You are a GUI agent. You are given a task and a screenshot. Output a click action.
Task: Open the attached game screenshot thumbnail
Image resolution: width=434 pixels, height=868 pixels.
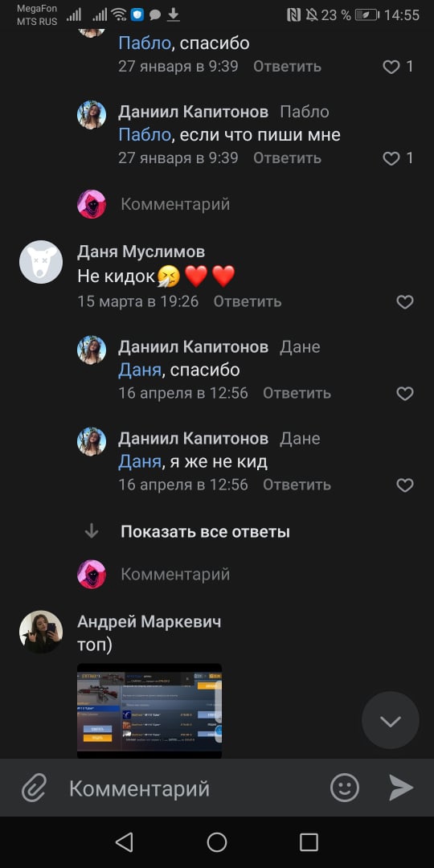click(149, 710)
